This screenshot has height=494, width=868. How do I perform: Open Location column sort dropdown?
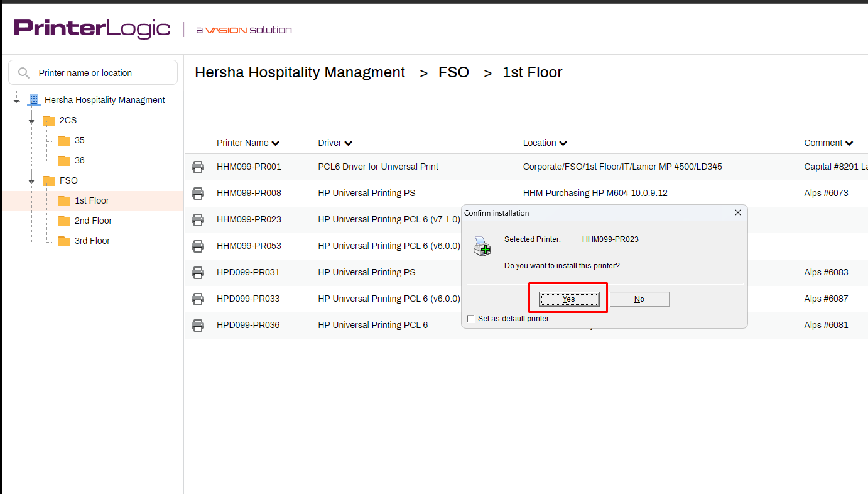(563, 143)
